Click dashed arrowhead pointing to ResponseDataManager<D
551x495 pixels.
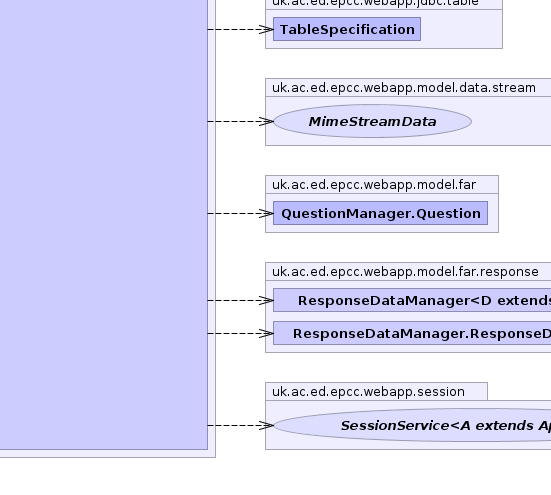pyautogui.click(x=266, y=300)
